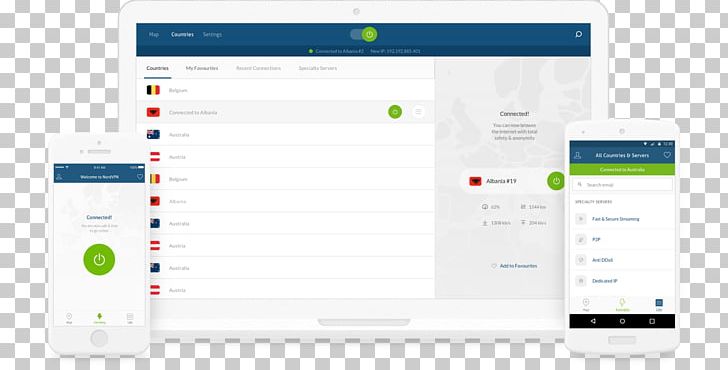Select the Countries tab below the header
This screenshot has width=728, height=370.
pos(157,68)
